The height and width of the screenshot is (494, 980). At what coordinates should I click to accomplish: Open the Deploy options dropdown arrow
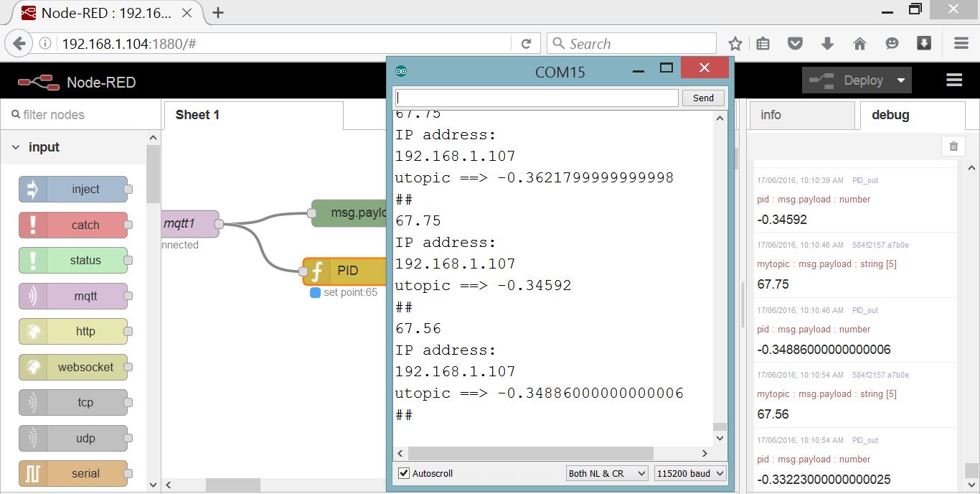coord(901,80)
